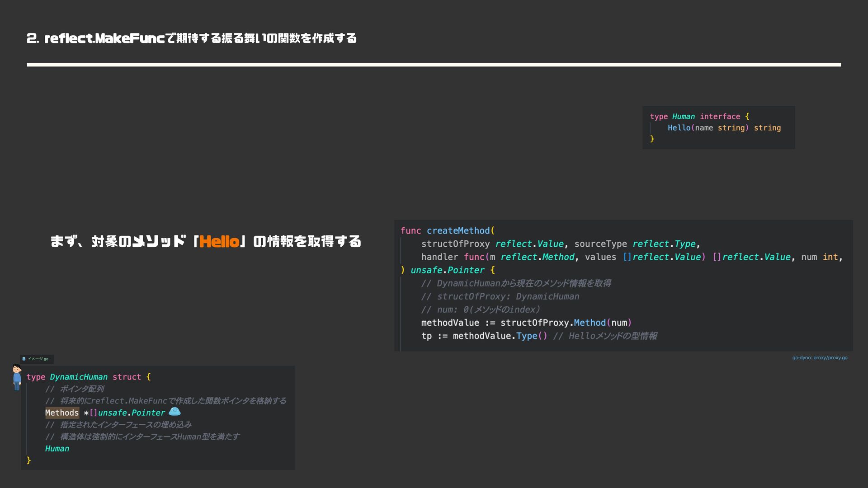Screen dimensions: 868x488
Task: Click the sourceType reflect.Type parameter
Action: [637, 244]
